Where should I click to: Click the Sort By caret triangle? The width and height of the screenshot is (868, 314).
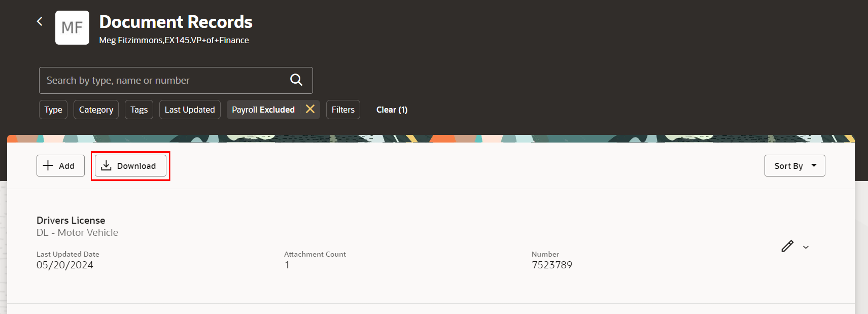coord(814,165)
